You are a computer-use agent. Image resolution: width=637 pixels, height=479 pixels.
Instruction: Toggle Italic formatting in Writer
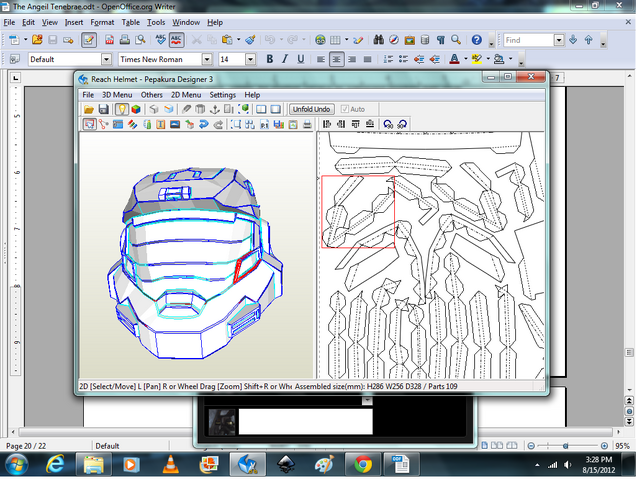click(285, 59)
